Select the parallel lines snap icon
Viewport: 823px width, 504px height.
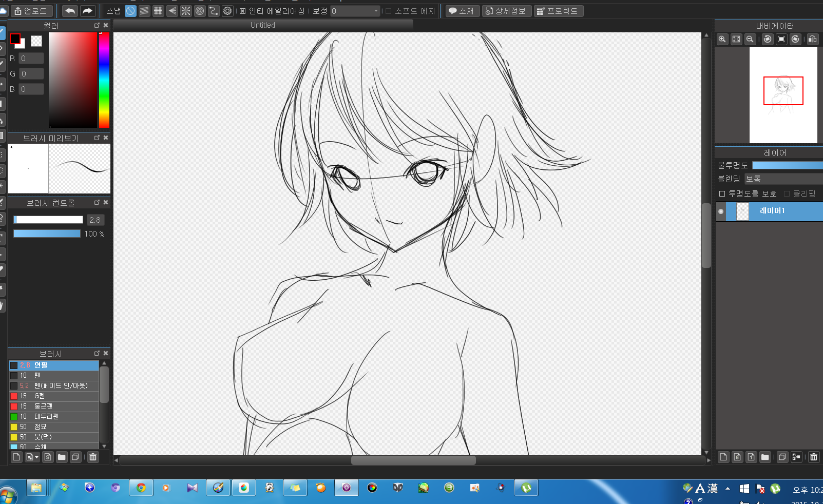click(x=145, y=11)
